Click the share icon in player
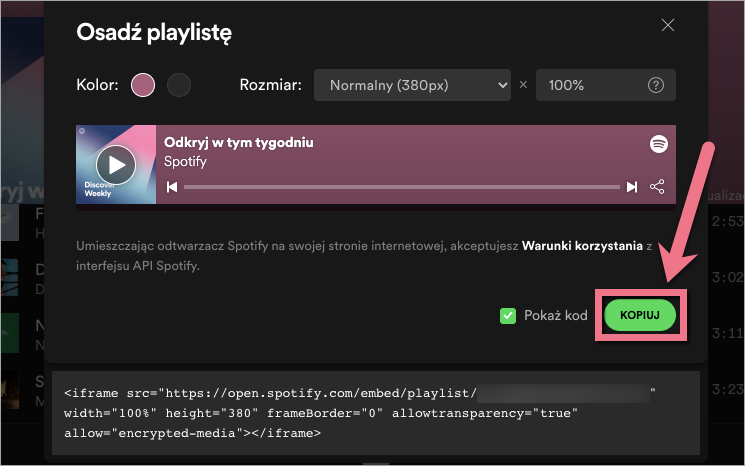Image resolution: width=745 pixels, height=466 pixels. (657, 187)
